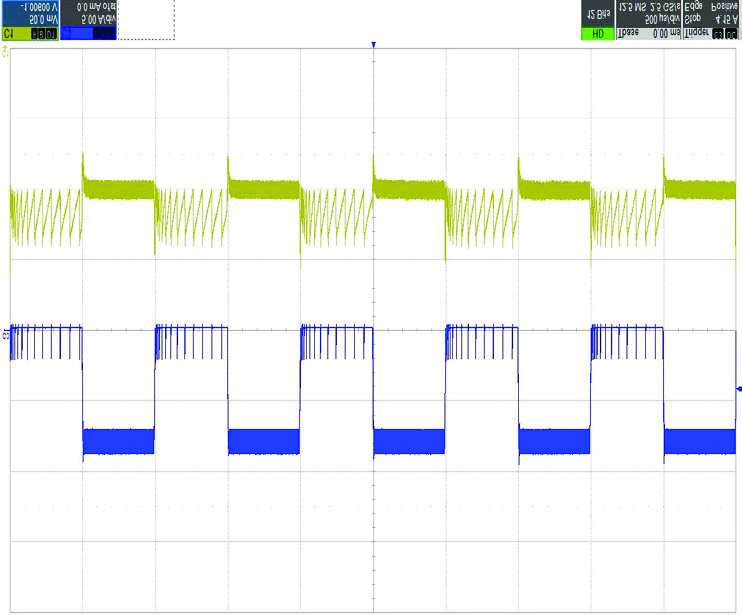Click the Positive slope label in the Trigger box
Screen dimensions: 742x615
click(x=724, y=6)
